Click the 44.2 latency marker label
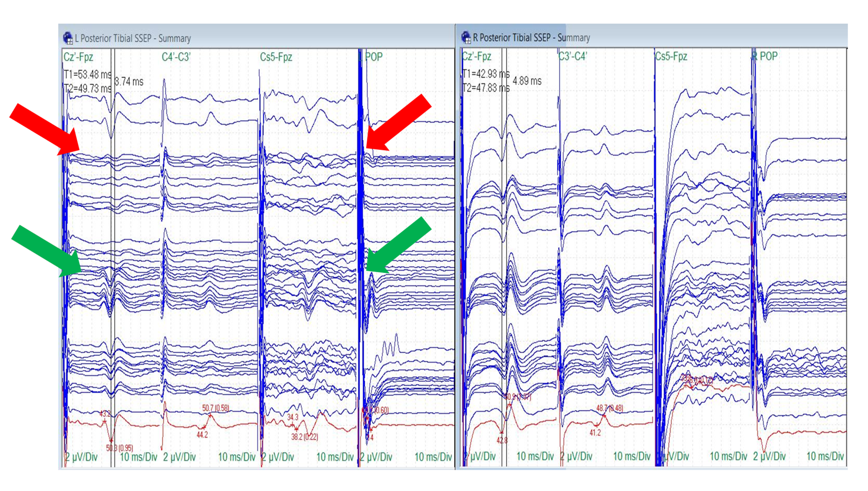 pyautogui.click(x=202, y=435)
